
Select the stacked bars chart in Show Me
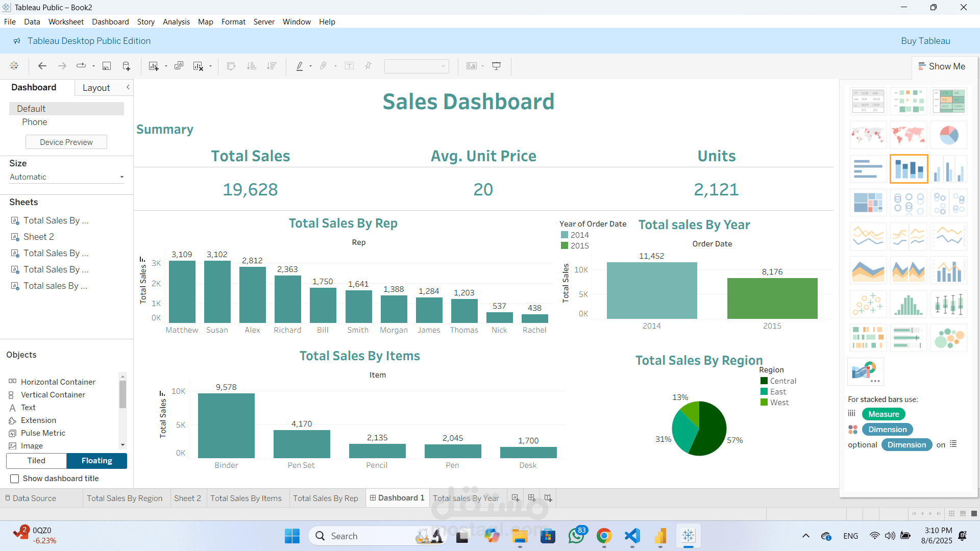click(x=909, y=169)
